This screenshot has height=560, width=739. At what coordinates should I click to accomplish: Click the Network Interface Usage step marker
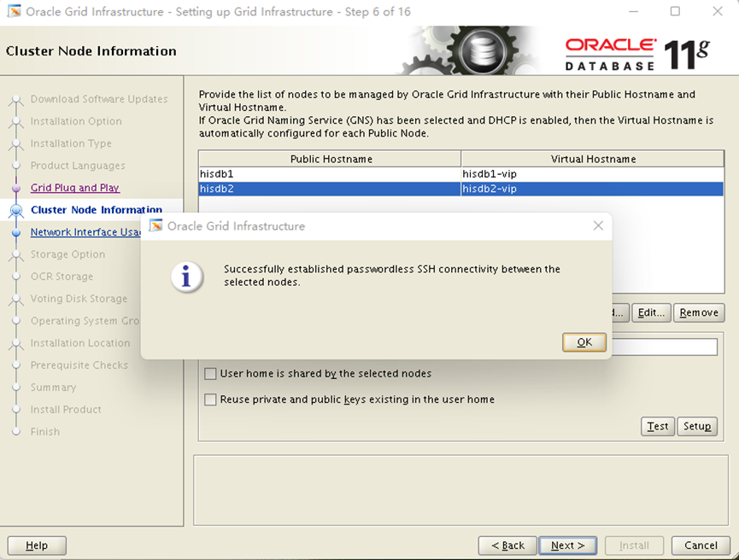(16, 232)
